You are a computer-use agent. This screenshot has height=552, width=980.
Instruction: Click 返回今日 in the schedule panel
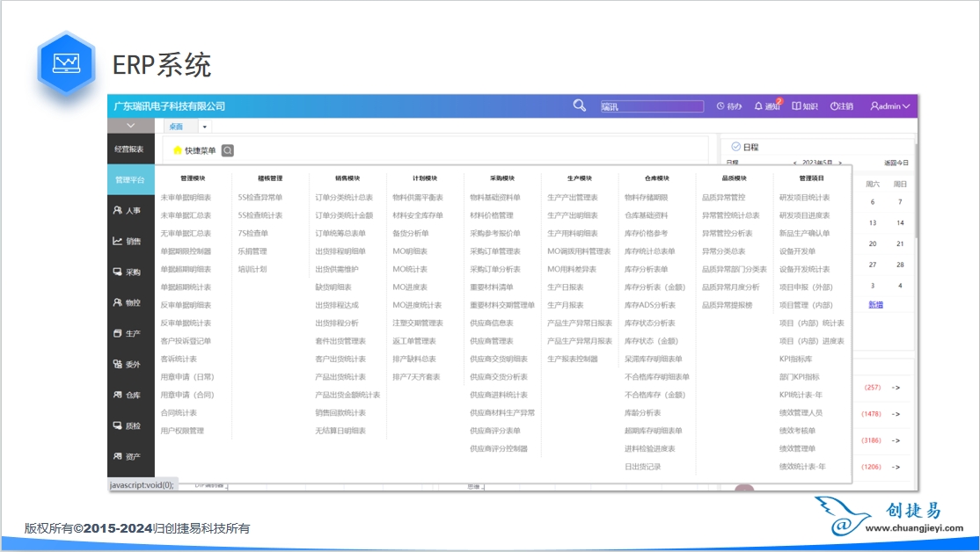pyautogui.click(x=896, y=163)
